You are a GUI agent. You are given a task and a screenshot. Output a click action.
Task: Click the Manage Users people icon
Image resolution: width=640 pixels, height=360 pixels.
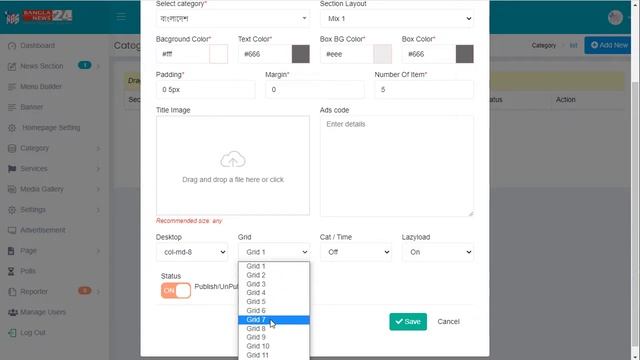[x=13, y=312]
